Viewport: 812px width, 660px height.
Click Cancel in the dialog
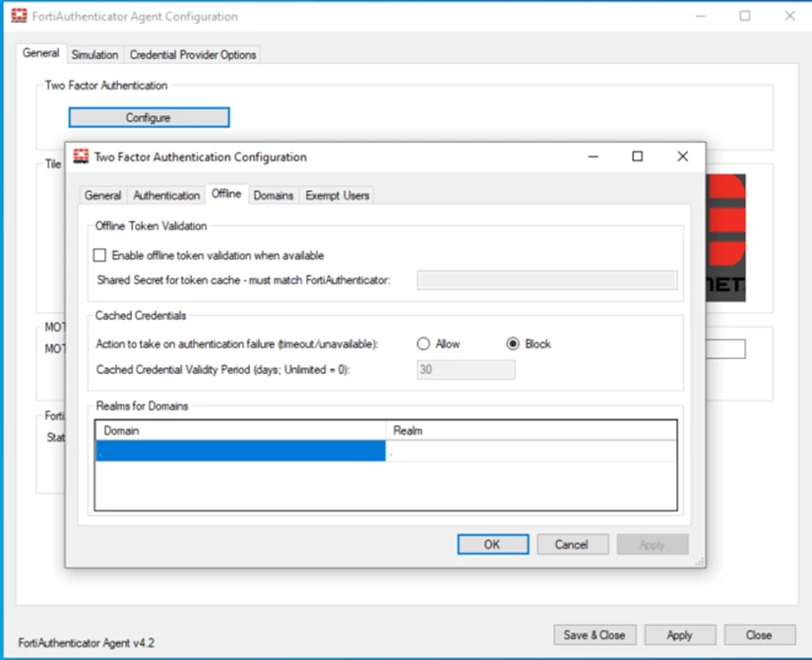[572, 544]
